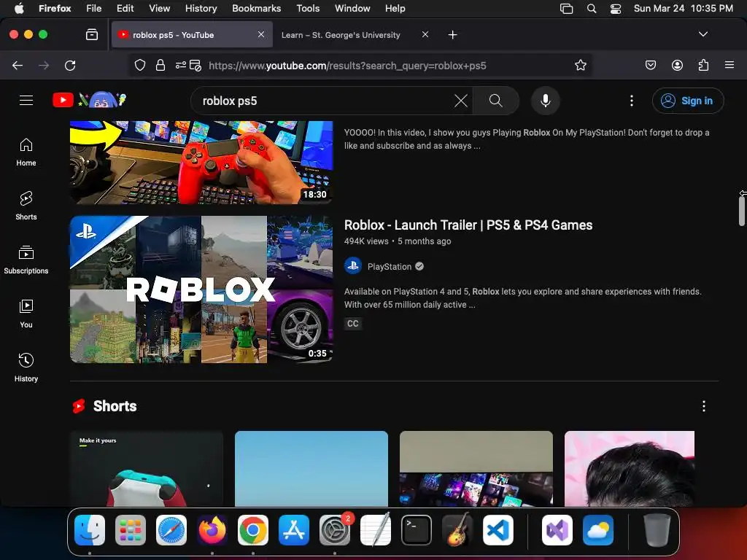Open Terminal from the Dock
This screenshot has width=747, height=560.
point(417,530)
